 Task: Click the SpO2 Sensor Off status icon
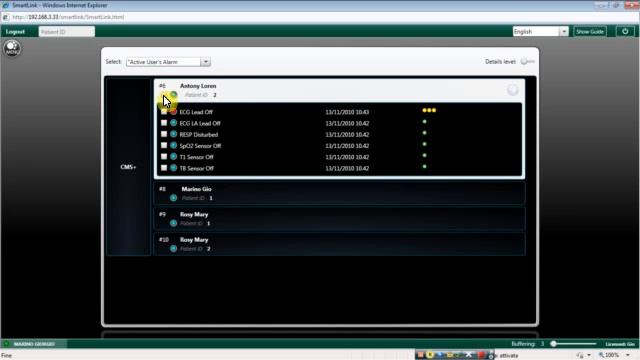click(x=173, y=145)
